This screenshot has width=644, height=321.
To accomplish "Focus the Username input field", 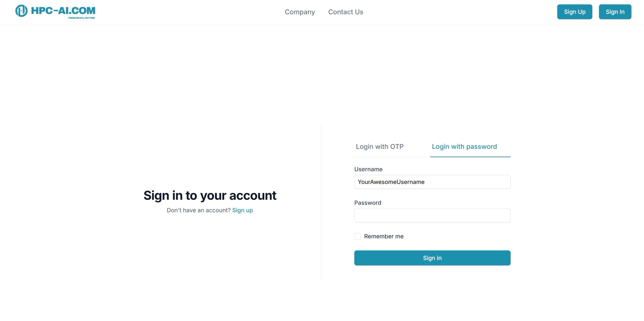I will pyautogui.click(x=432, y=182).
